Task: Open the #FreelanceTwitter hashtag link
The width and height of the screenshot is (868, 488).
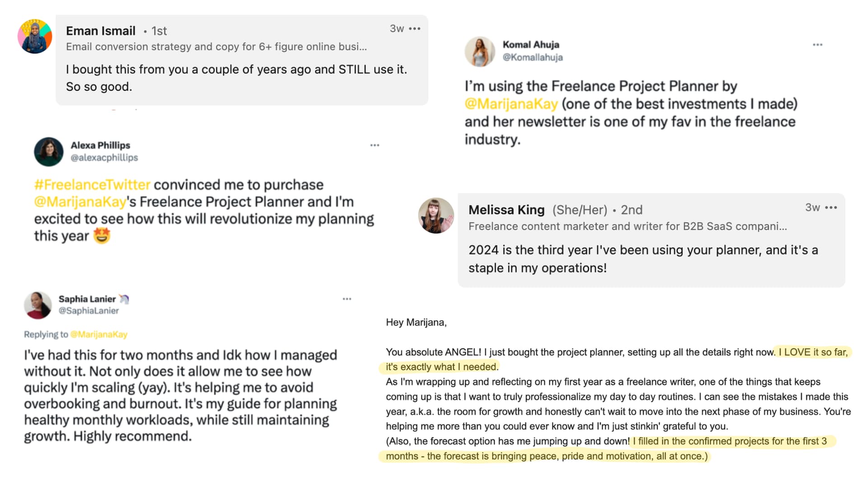Action: pos(92,185)
